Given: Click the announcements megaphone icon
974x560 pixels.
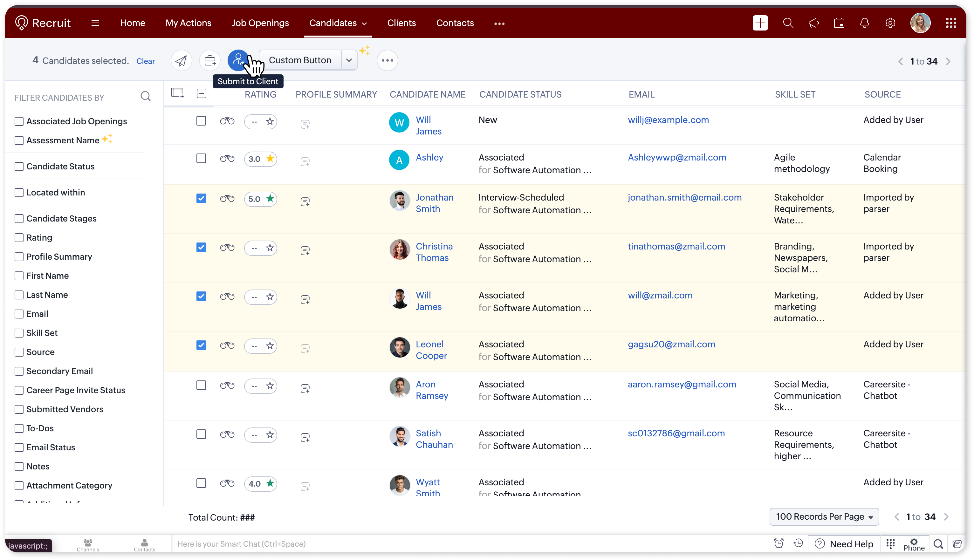Looking at the screenshot, I should coord(813,23).
